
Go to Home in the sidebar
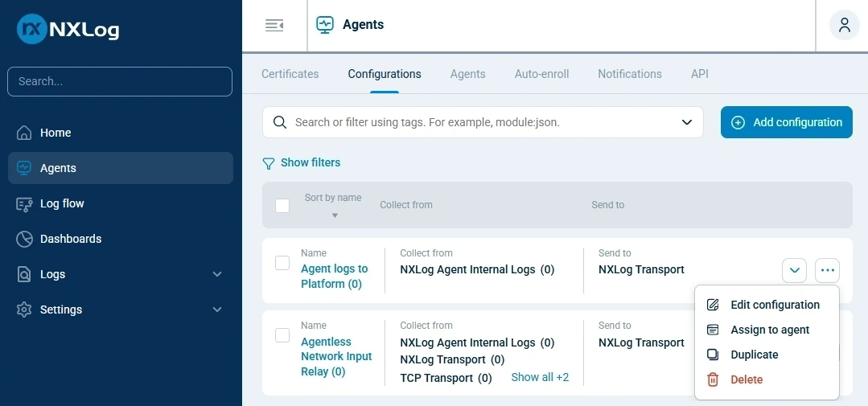pos(120,133)
